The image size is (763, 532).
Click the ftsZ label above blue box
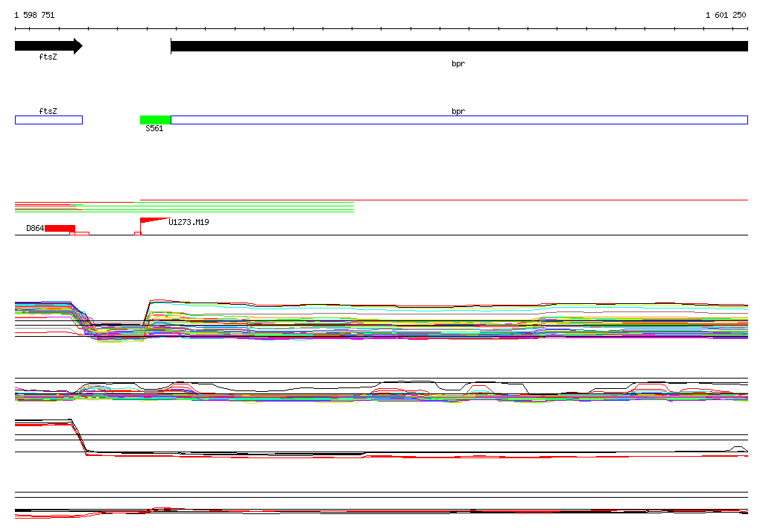click(x=48, y=112)
